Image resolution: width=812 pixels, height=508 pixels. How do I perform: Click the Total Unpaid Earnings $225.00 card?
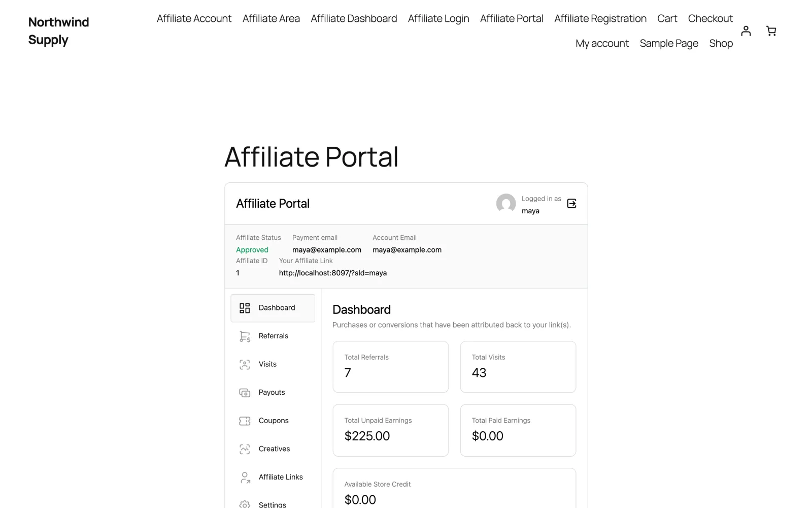[391, 430]
